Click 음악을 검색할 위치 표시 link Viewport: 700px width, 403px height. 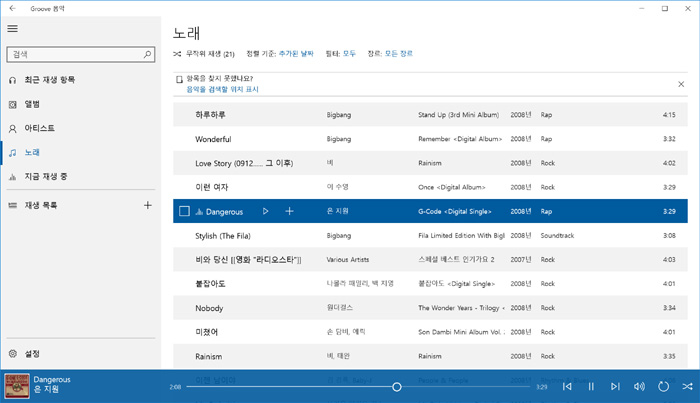point(222,89)
